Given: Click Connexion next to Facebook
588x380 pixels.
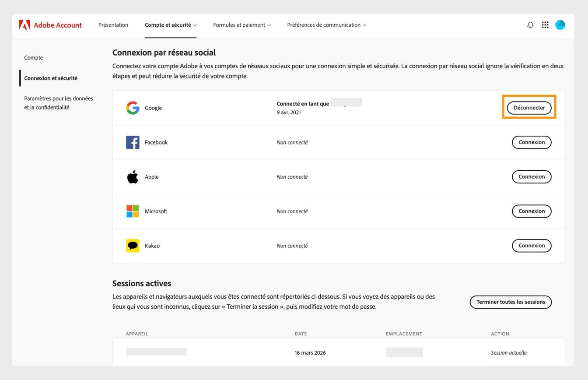Looking at the screenshot, I should [532, 142].
